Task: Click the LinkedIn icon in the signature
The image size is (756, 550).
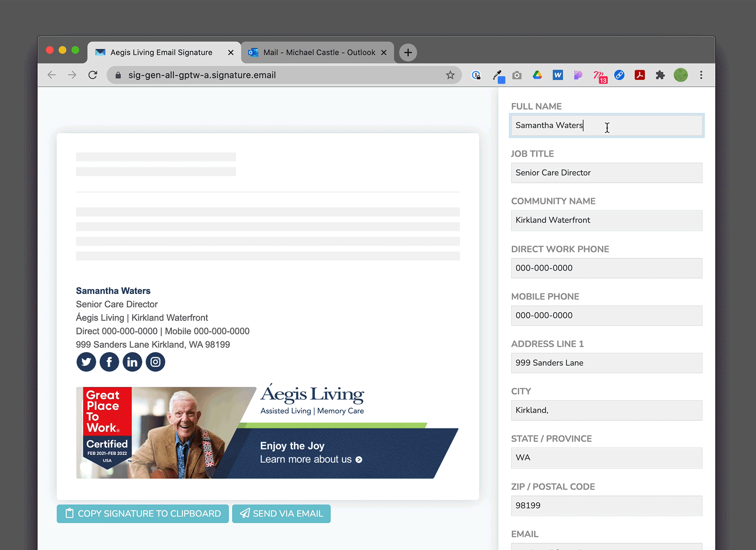Action: point(133,362)
